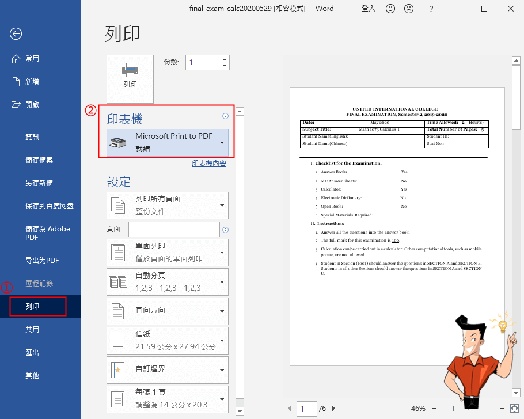The width and height of the screenshot is (524, 419).
Task: Click the zoom-to-page icon at bottom right
Action: tap(514, 408)
